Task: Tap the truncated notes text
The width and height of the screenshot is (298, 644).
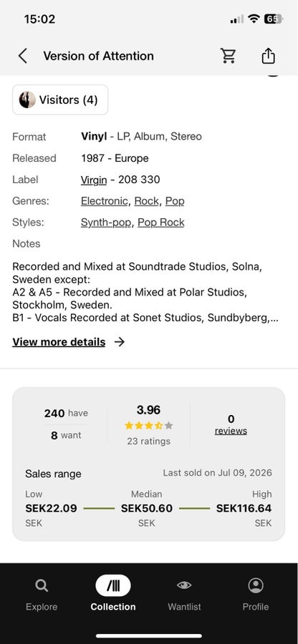Action: (146, 293)
